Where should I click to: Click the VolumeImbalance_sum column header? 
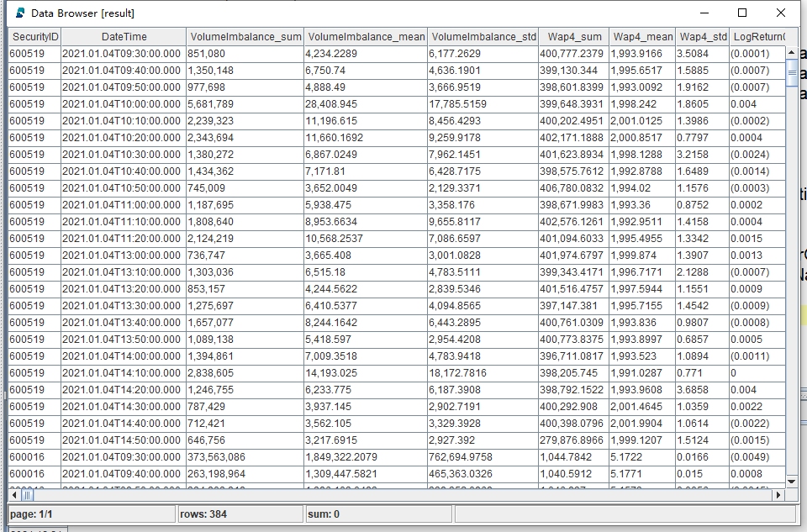pyautogui.click(x=245, y=37)
